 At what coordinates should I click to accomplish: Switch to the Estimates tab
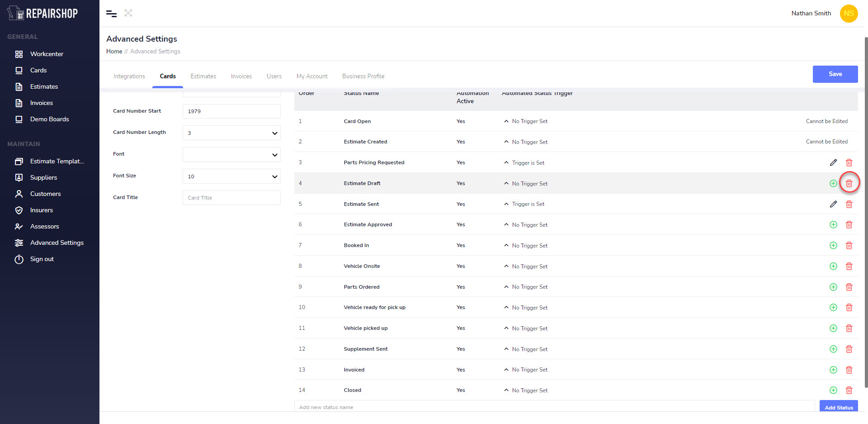point(203,76)
